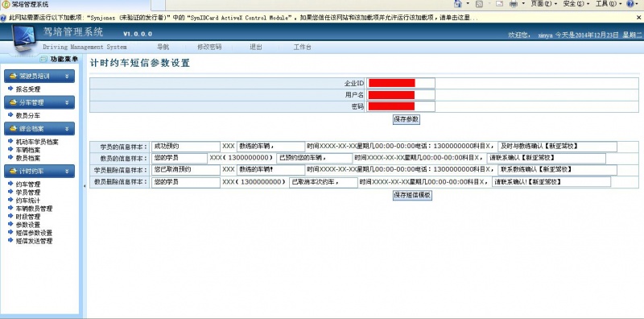The width and height of the screenshot is (644, 319).
Task: Collapse the 计时约车 menu section
Action: (67, 171)
